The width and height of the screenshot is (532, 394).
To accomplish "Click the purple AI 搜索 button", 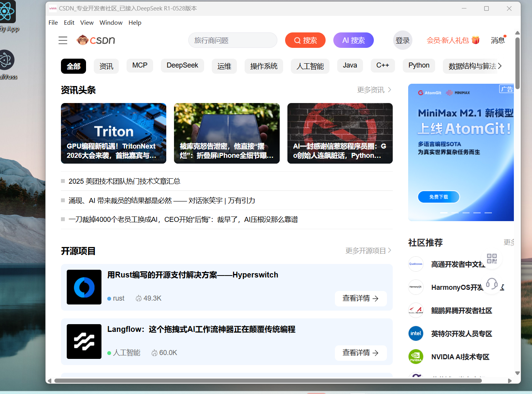I will (x=353, y=40).
